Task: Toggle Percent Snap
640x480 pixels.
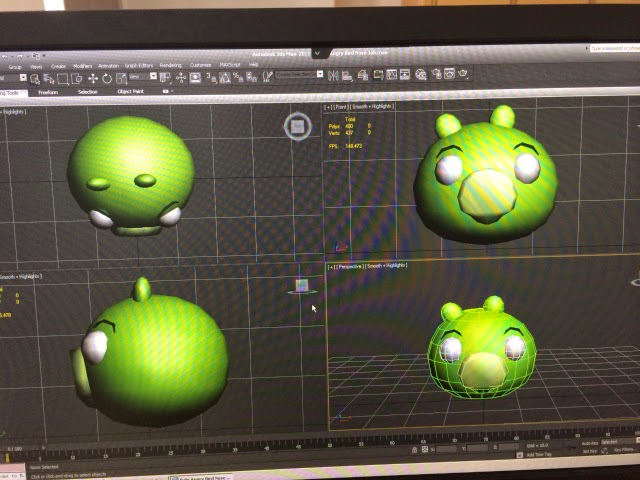Action: pyautogui.click(x=238, y=77)
